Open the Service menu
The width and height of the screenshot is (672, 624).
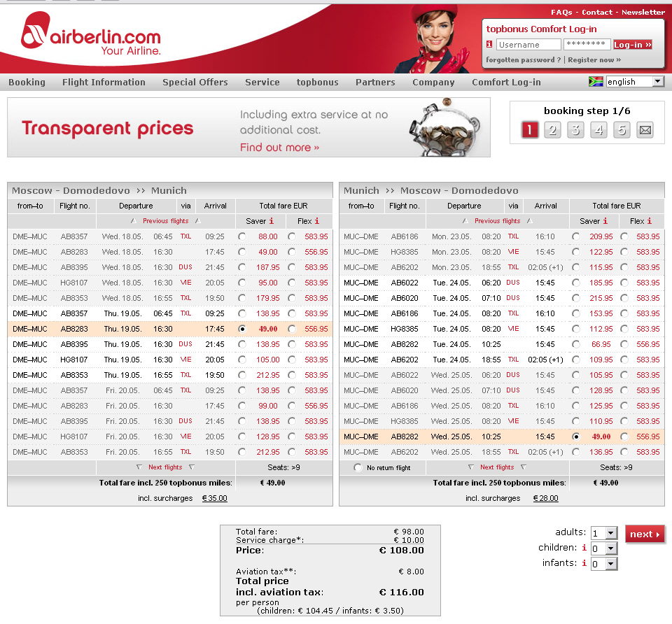click(262, 82)
